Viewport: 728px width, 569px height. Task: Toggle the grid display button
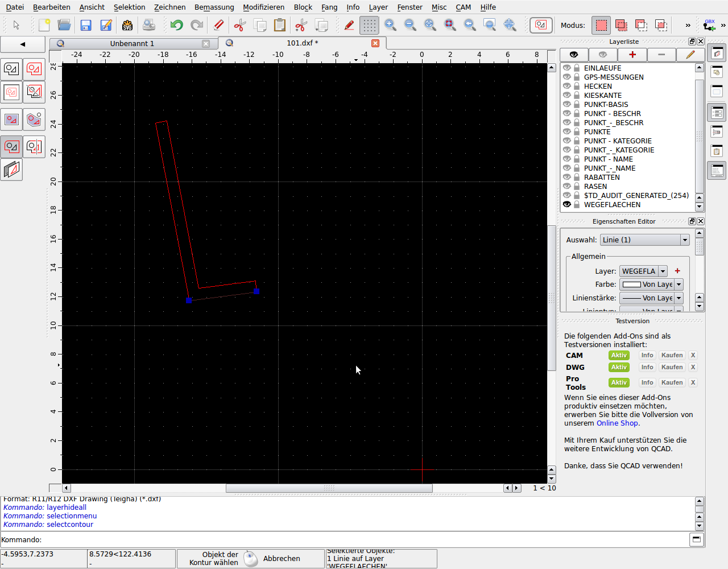click(x=369, y=25)
